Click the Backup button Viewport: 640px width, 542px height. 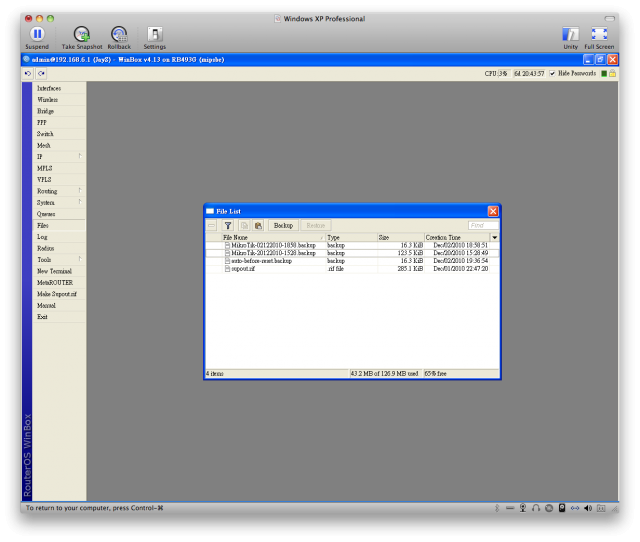pyautogui.click(x=283, y=225)
